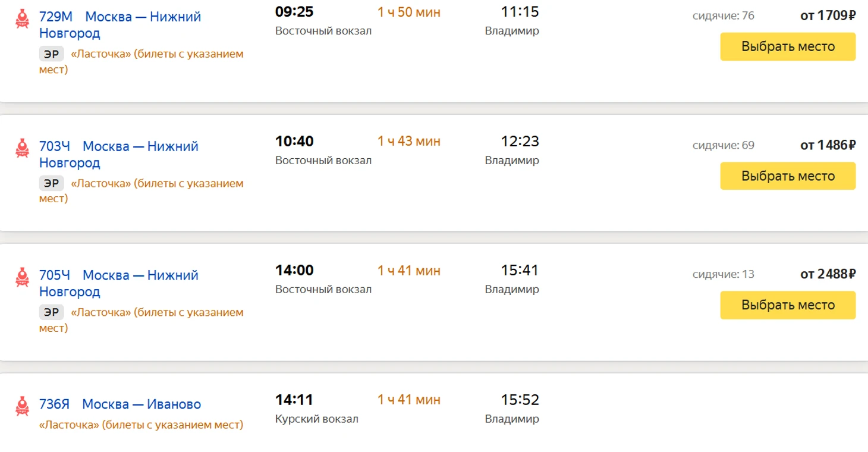Click the 14:11 Курский вокзал departure time
The image size is (868, 452).
pyautogui.click(x=294, y=400)
